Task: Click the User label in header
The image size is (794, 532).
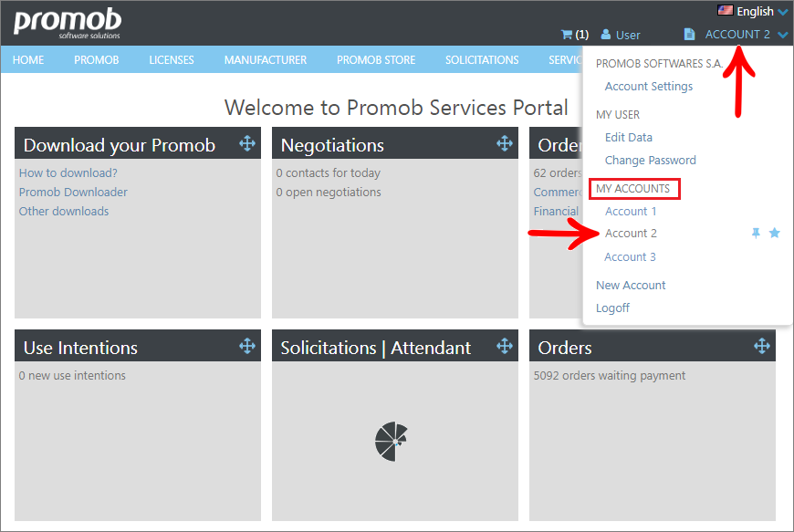Action: 628,35
